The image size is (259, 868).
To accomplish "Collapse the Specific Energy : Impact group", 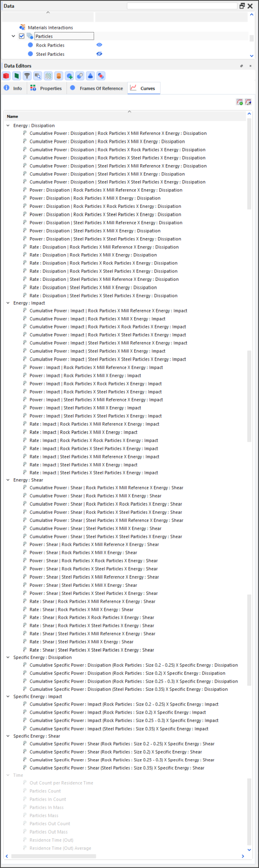I will 8,696.
